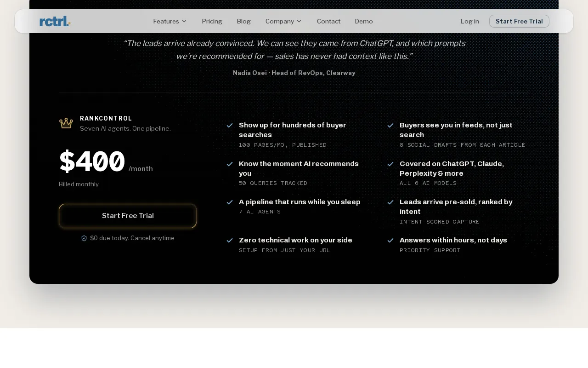Click checkmark beside 'A pipeline that runs while you sleep'
This screenshot has width=588, height=368.
click(x=230, y=202)
